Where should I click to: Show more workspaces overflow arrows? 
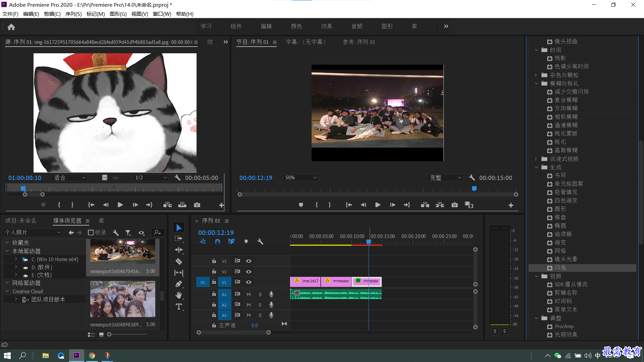point(446,26)
